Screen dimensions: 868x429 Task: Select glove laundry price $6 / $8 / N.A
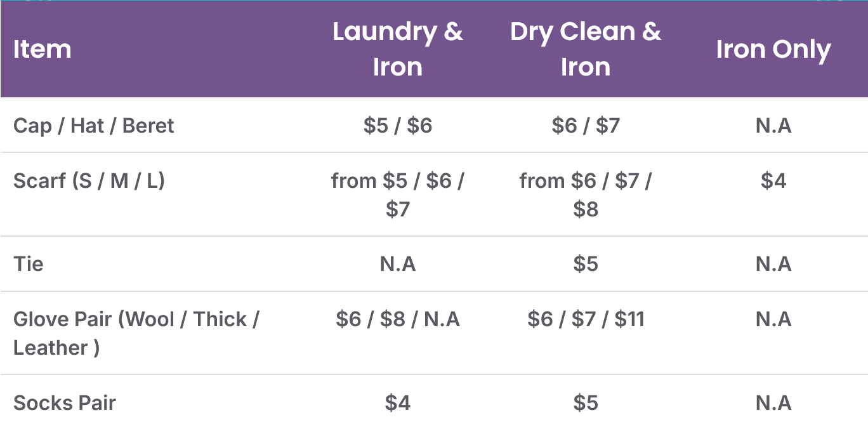click(397, 319)
